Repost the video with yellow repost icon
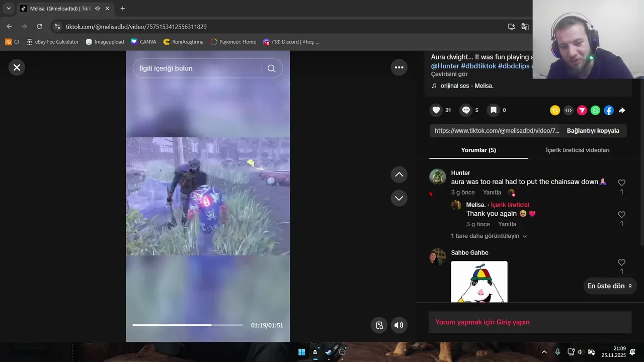The width and height of the screenshot is (644, 362). (x=555, y=110)
